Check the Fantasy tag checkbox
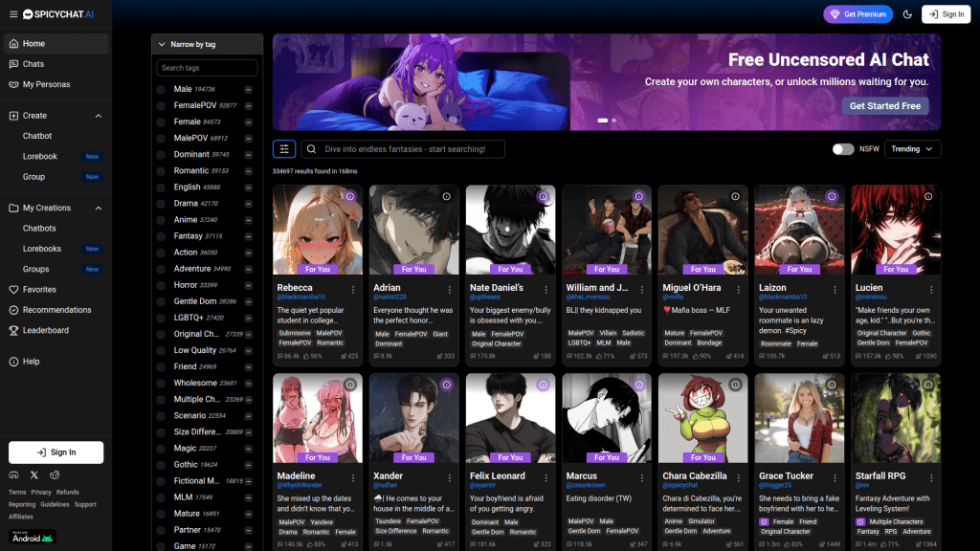This screenshot has width=980, height=551. coord(161,236)
